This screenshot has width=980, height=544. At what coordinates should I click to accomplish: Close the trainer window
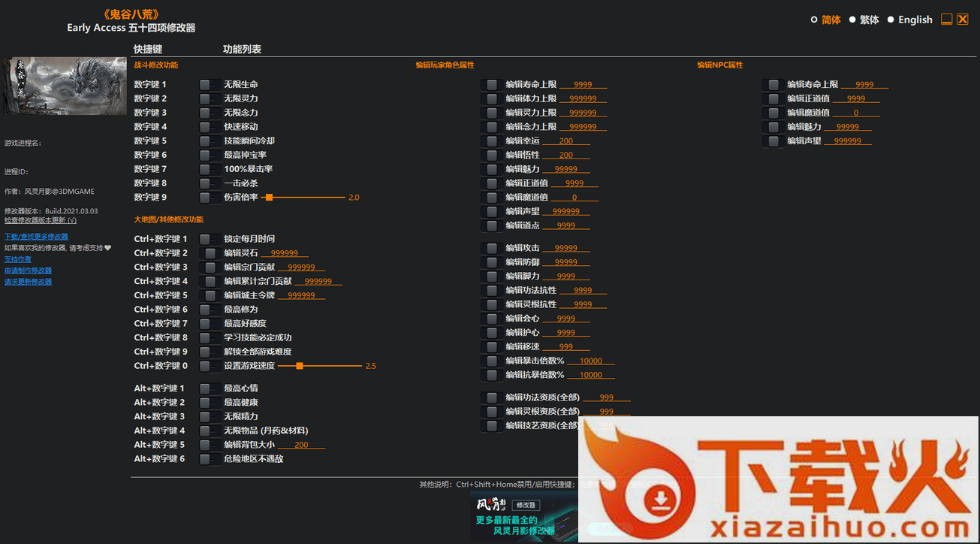tap(962, 20)
